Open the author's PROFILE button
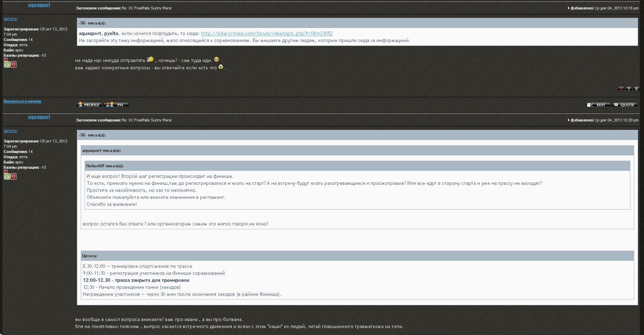 [x=89, y=105]
